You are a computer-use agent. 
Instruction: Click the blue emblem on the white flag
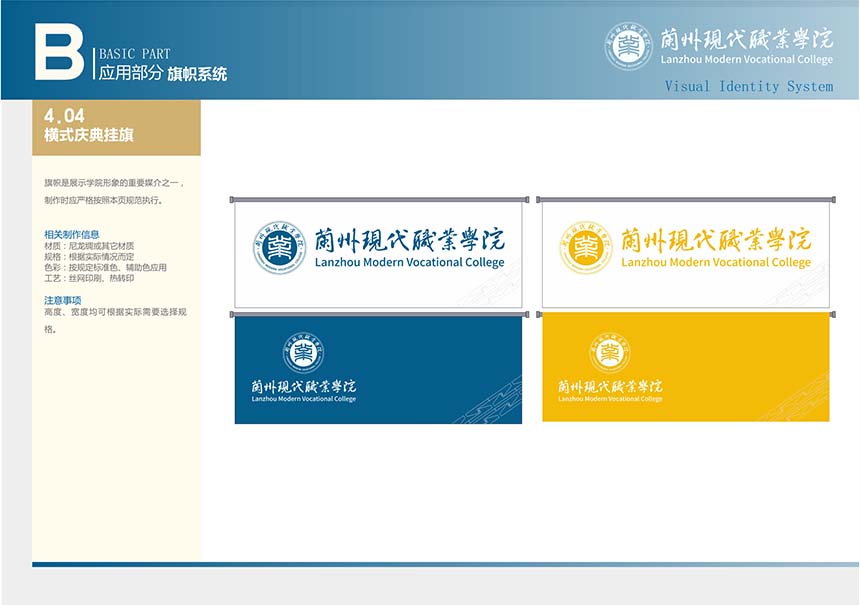[x=279, y=248]
